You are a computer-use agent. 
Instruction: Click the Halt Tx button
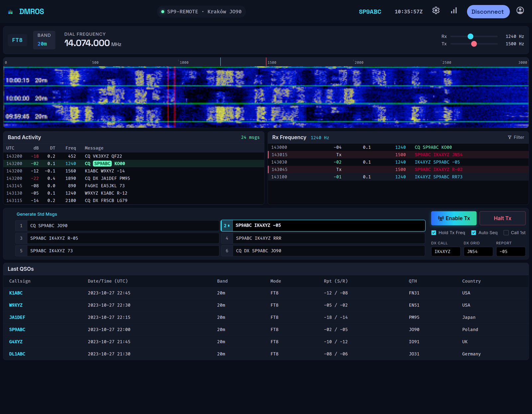(x=502, y=218)
